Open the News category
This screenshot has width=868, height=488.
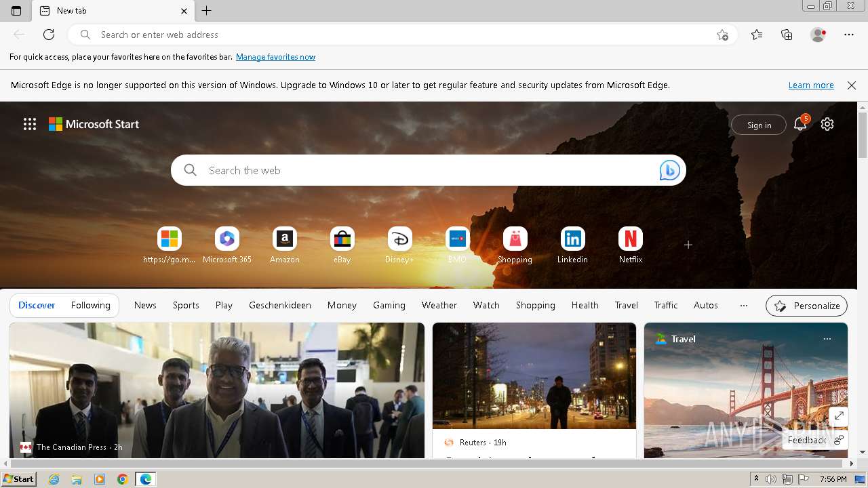click(x=145, y=306)
